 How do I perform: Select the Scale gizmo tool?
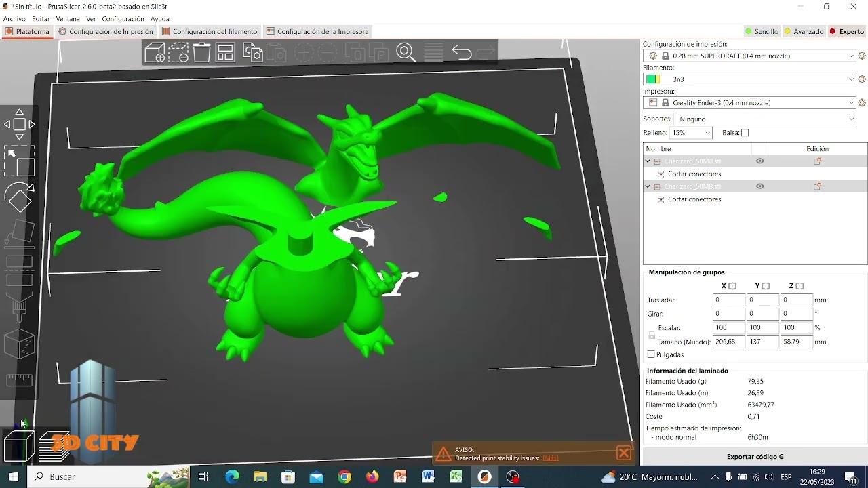pos(19,161)
